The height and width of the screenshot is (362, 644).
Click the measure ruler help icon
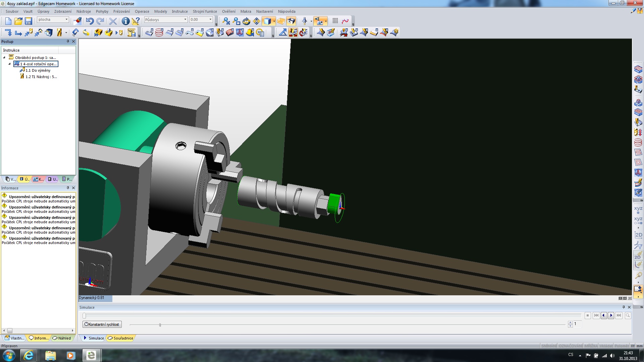click(x=136, y=21)
